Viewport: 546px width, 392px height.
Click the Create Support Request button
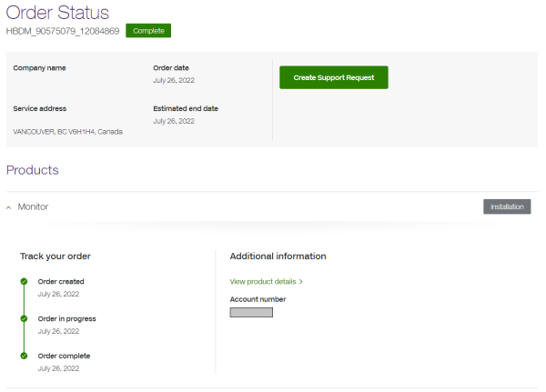coord(334,77)
